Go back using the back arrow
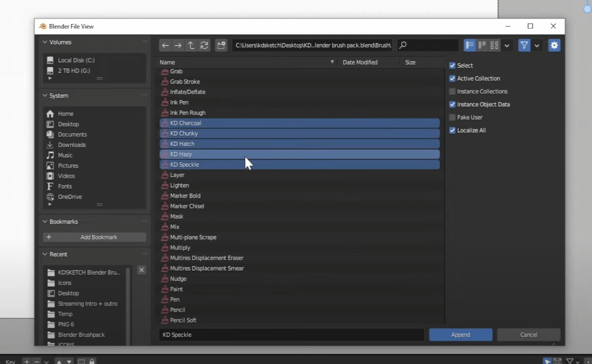The height and width of the screenshot is (364, 592). [165, 45]
